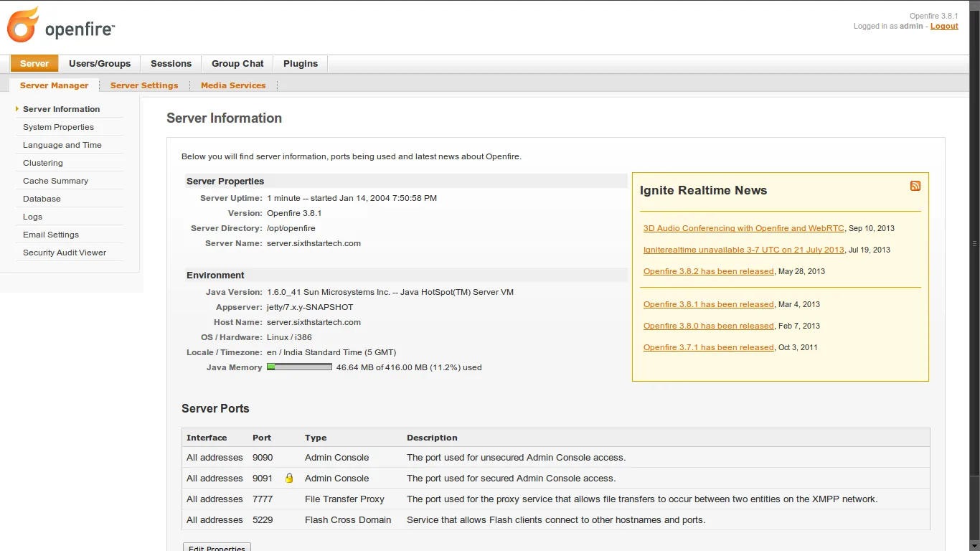980x551 pixels.
Task: Click the Java Memory usage bar
Action: pyautogui.click(x=299, y=367)
